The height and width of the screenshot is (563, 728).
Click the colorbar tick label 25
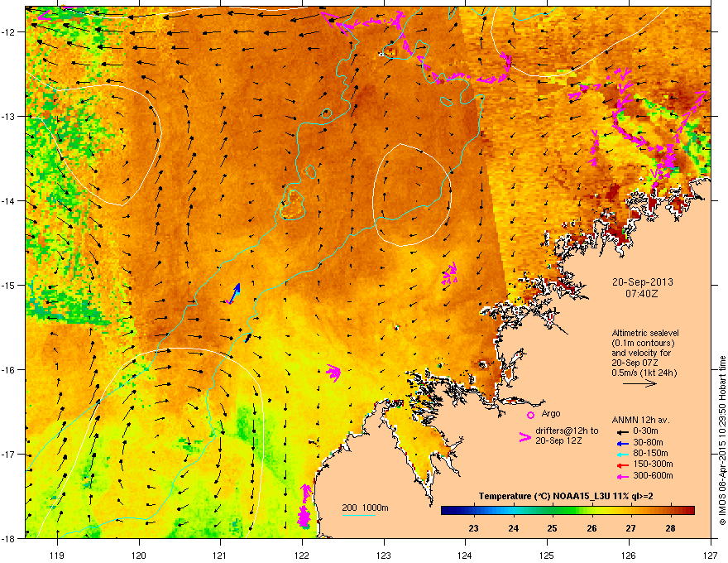point(552,528)
